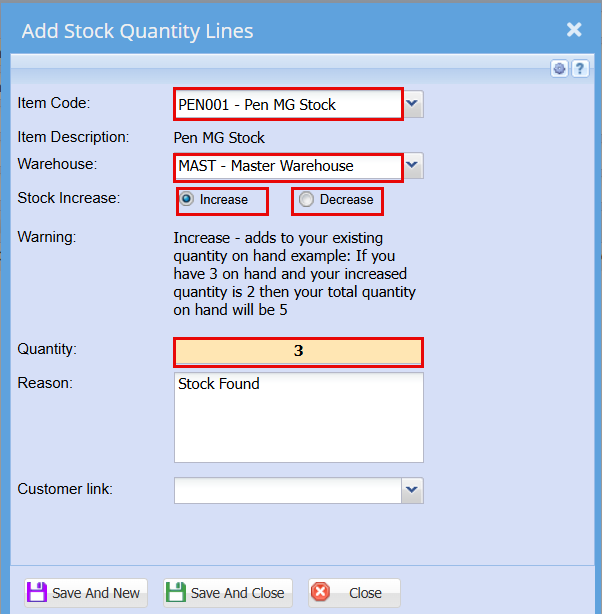Click the Save And Close button
The height and width of the screenshot is (614, 602).
(x=228, y=592)
